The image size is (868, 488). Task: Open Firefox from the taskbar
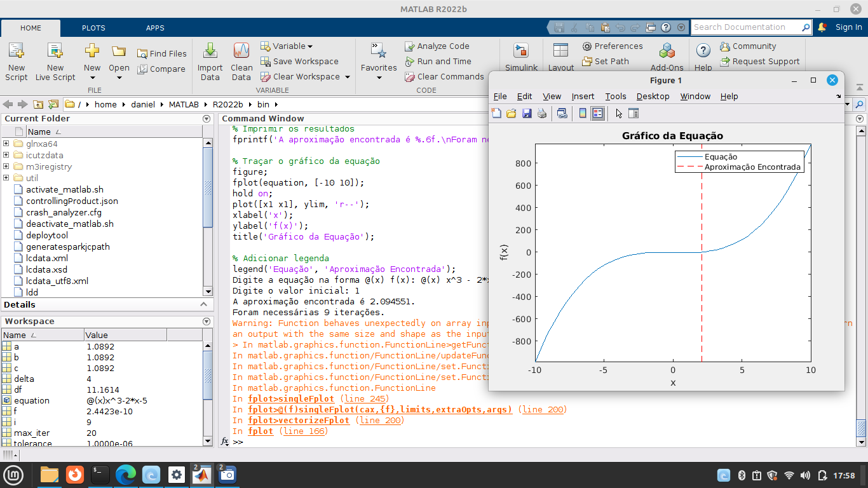click(x=75, y=475)
